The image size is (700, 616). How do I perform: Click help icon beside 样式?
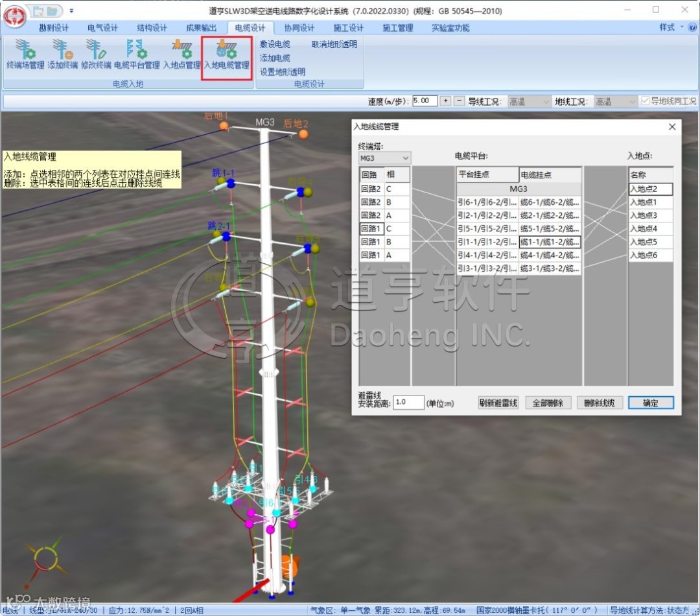(692, 27)
